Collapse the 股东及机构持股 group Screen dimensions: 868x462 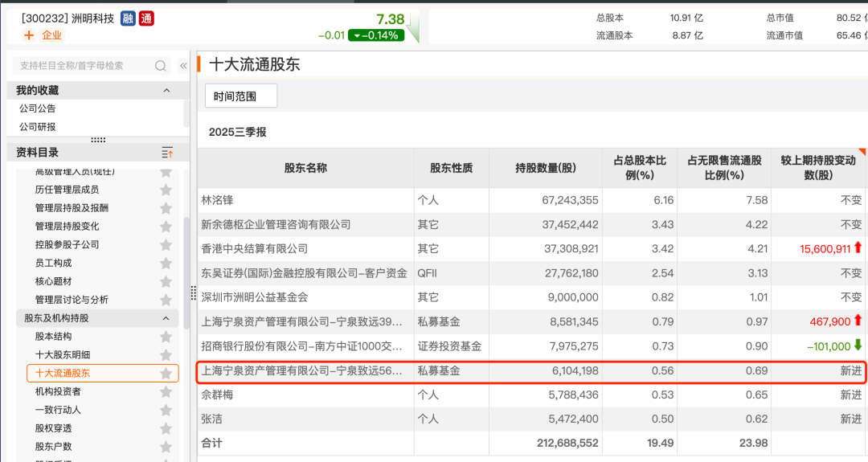pos(167,318)
